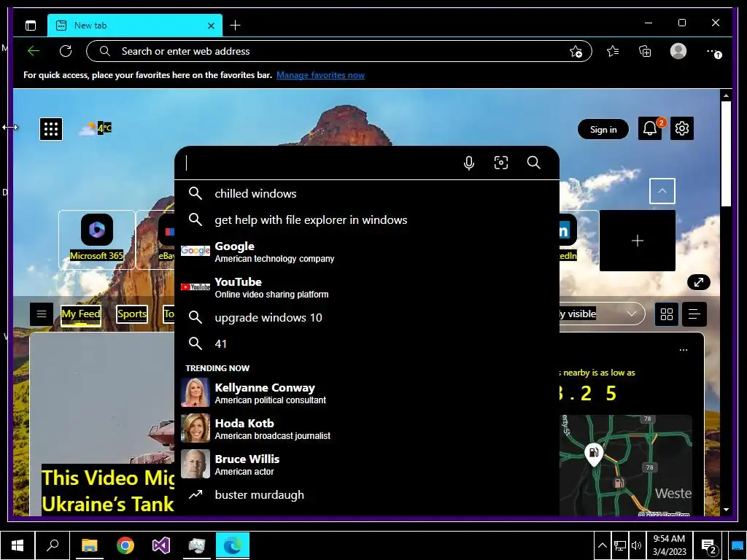Viewport: 747px width, 560px height.
Task: Switch to the Sports feed tab
Action: (132, 314)
